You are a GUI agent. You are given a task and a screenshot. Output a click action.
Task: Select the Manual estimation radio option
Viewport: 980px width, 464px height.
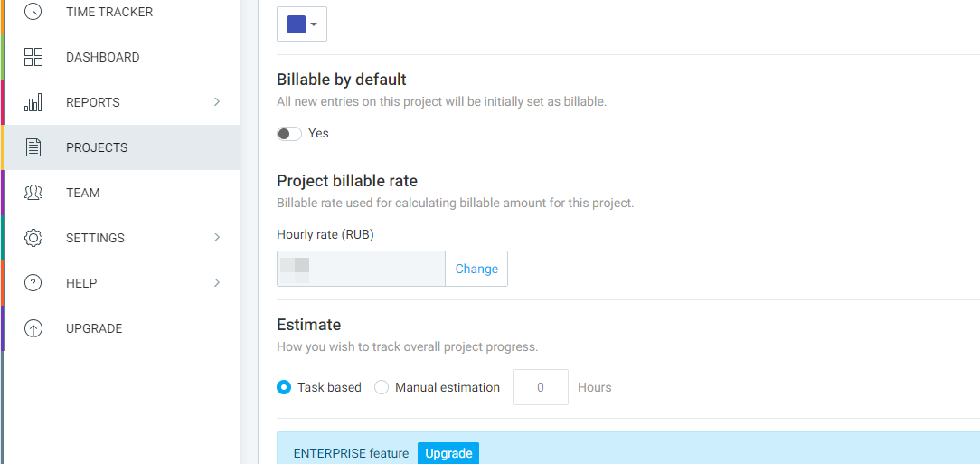point(382,387)
